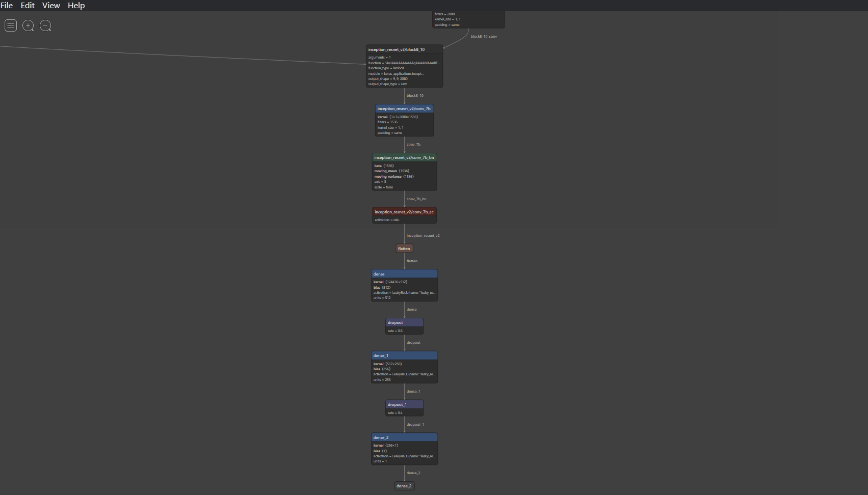Click rate = 0.4 in dropout_1
868x495 pixels.
[395, 413]
